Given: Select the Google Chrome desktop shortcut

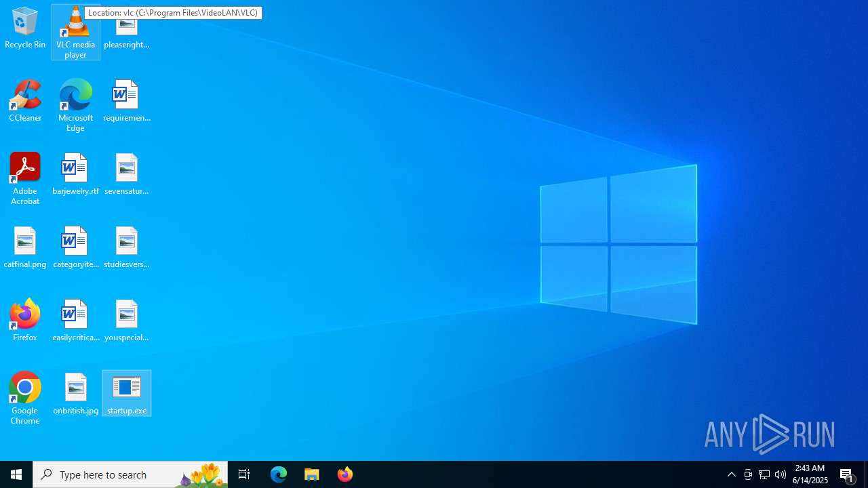Looking at the screenshot, I should 25,399.
